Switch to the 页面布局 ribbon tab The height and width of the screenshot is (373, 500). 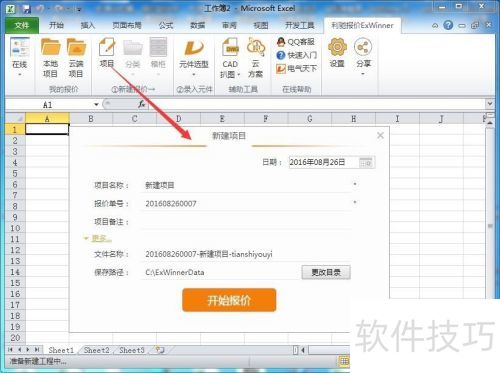pos(127,25)
